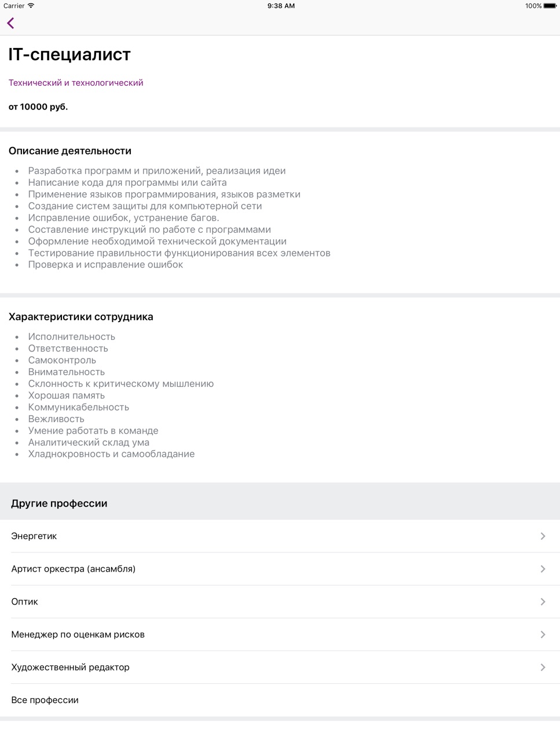This screenshot has height=747, width=560.
Task: Select Артист оркестра (ансамбля) profession
Action: point(280,569)
